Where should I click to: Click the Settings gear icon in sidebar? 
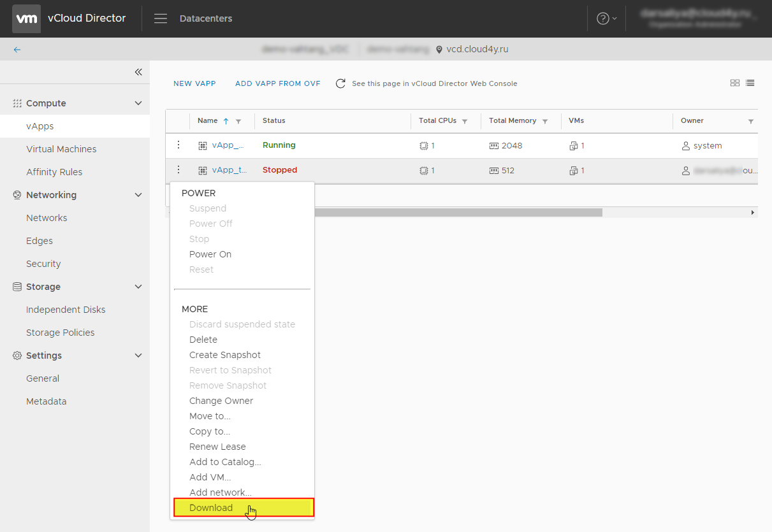click(x=17, y=356)
